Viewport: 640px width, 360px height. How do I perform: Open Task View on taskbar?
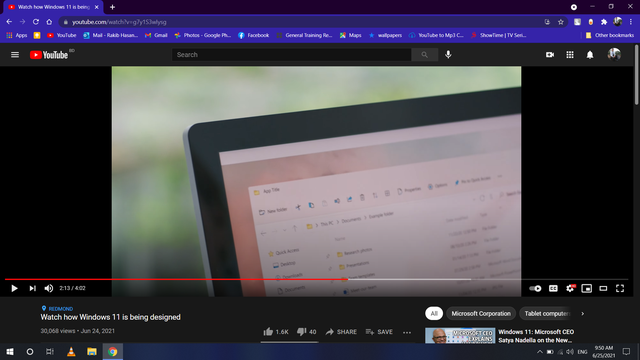point(50,351)
